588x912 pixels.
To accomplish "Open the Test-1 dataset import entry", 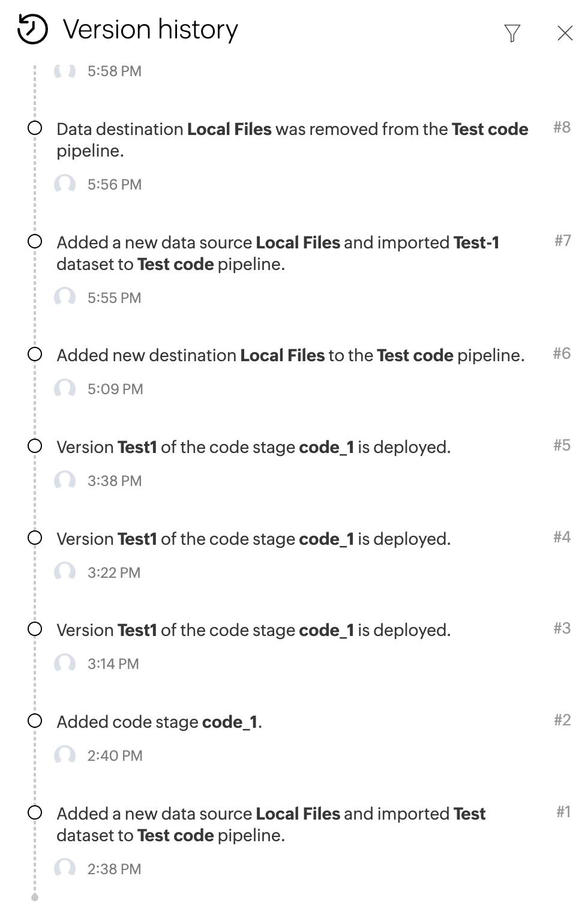I will (x=278, y=253).
